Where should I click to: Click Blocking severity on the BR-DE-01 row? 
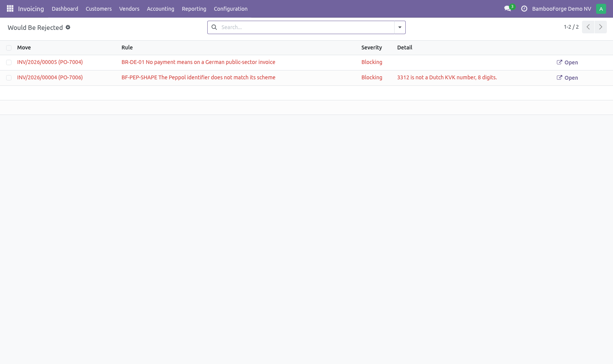click(372, 62)
